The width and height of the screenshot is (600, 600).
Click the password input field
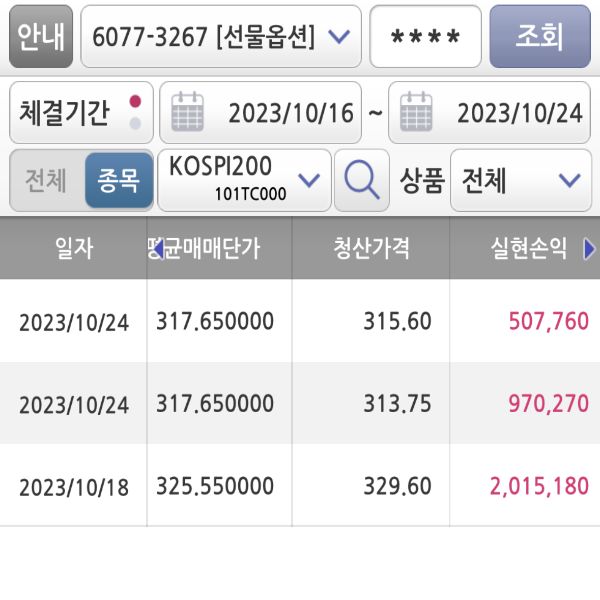(x=425, y=37)
